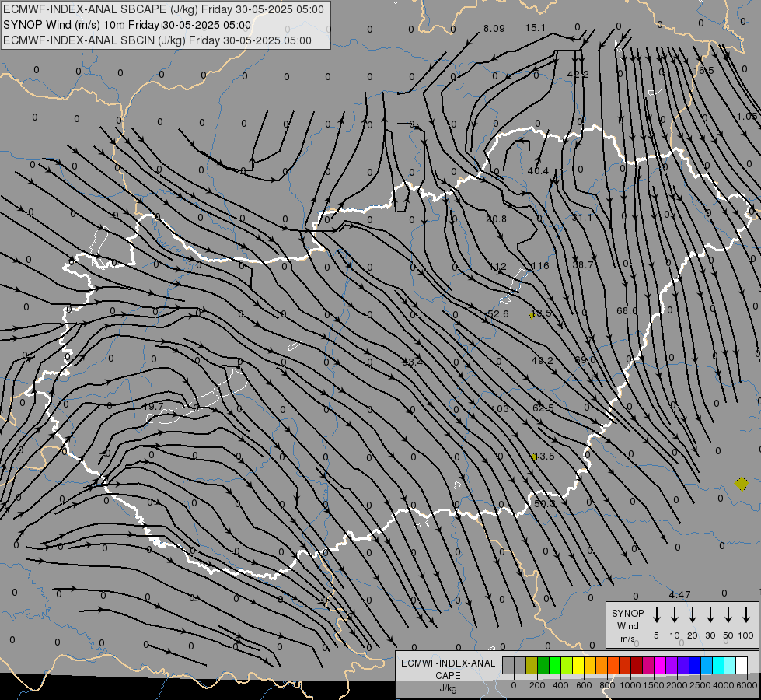Click the wind arrow above 5 m/s

tap(656, 614)
